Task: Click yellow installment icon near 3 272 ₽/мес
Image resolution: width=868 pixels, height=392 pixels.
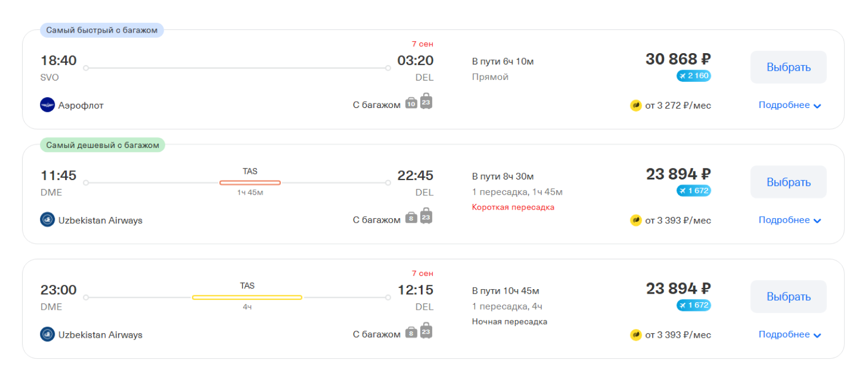Action: [636, 105]
